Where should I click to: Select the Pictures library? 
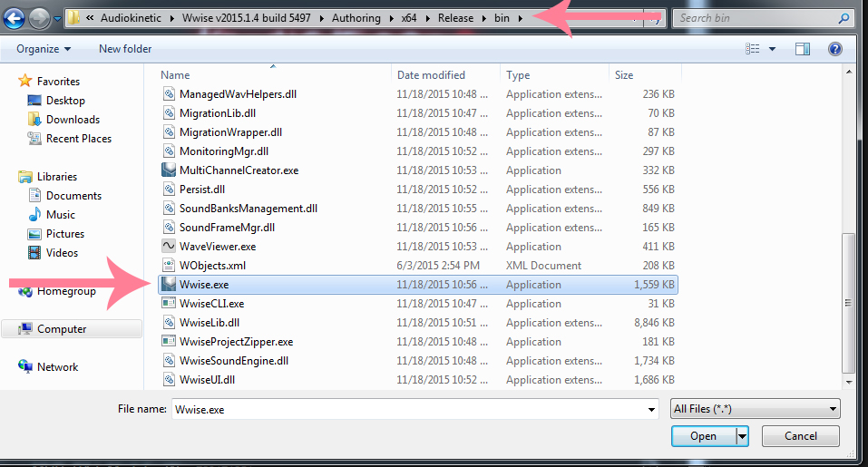point(65,234)
